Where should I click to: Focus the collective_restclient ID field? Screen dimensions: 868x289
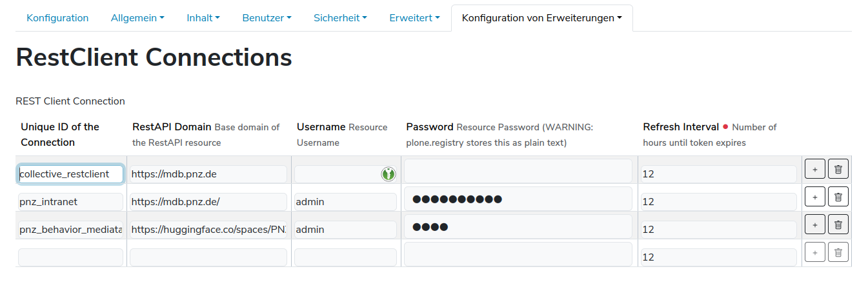[70, 174]
